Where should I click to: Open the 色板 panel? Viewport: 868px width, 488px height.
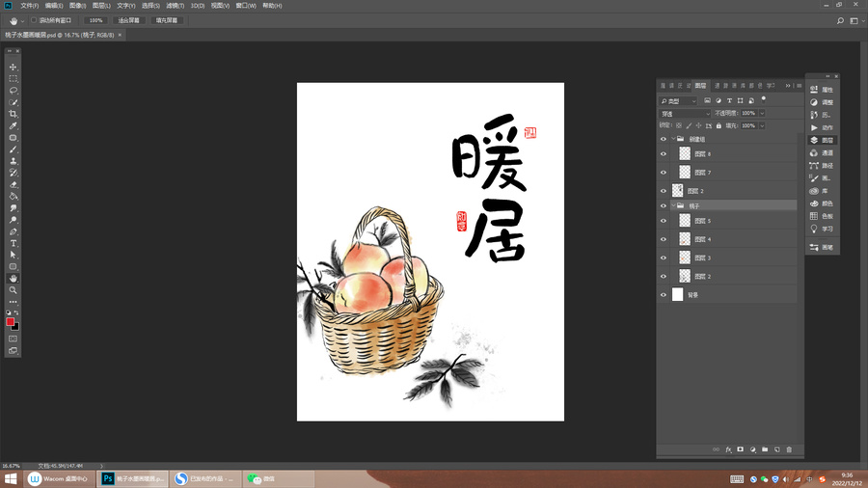(822, 216)
